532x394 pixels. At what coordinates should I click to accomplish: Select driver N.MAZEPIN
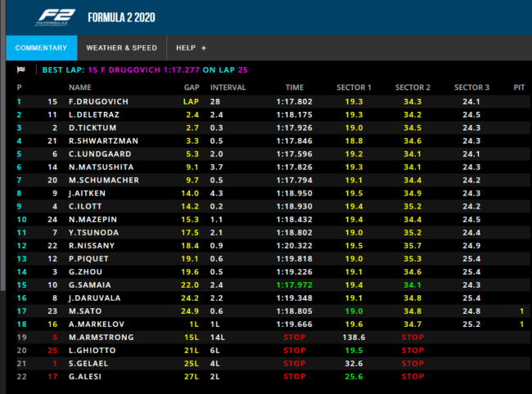pyautogui.click(x=93, y=220)
